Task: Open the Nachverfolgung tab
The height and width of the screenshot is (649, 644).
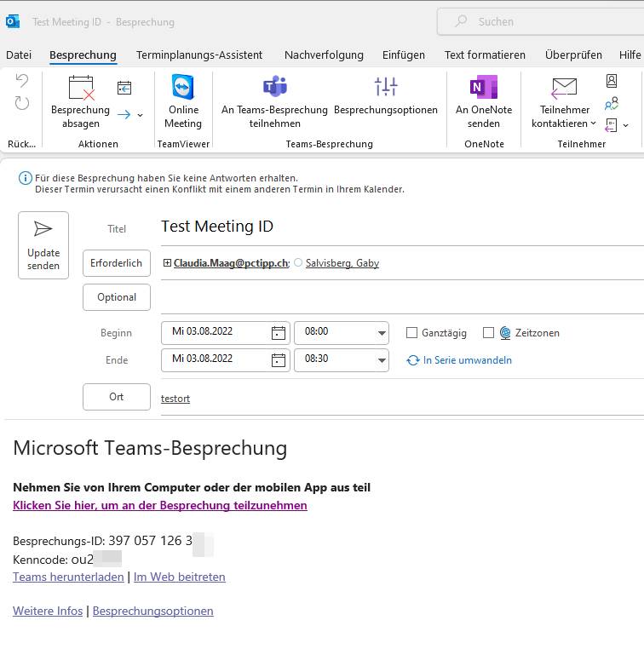Action: point(324,55)
